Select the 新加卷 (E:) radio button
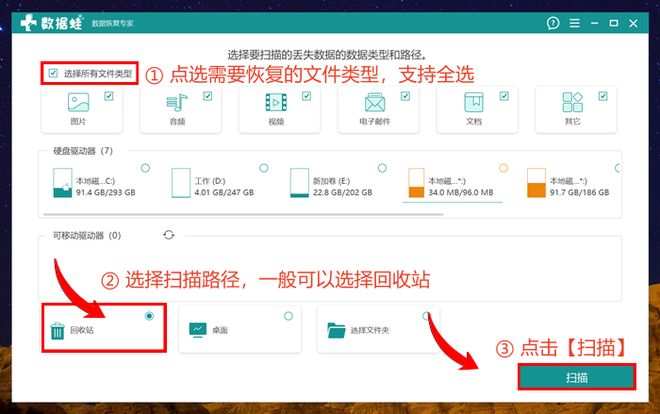Viewport: 660px width, 414px height. coord(382,168)
